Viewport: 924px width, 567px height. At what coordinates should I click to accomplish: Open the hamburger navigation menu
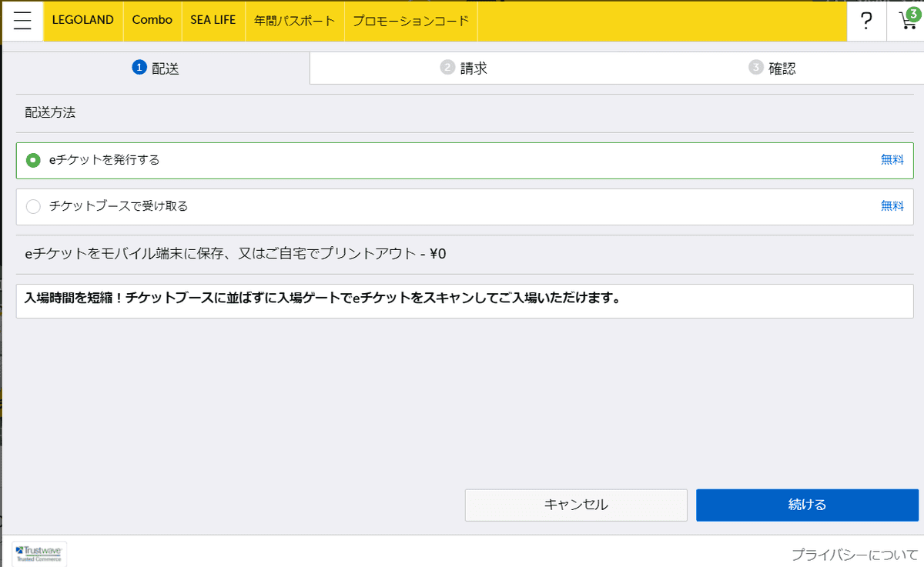coord(22,21)
